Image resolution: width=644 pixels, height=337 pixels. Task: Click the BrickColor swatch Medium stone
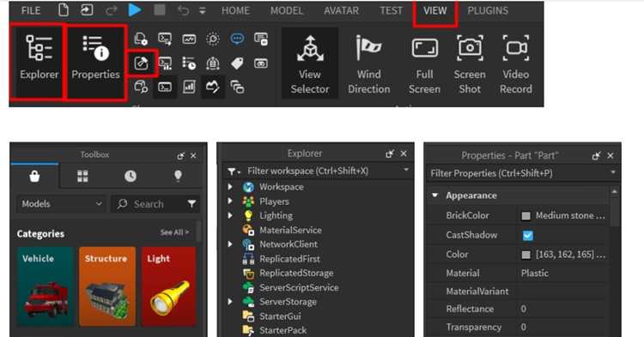[x=526, y=216]
